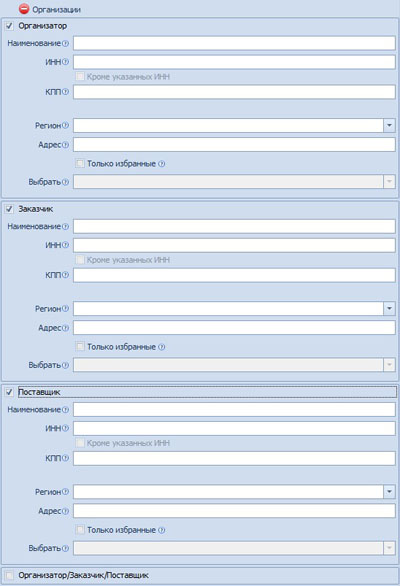The image size is (400, 586).
Task: Focus the Заказчик Наименование field
Action: 234,226
